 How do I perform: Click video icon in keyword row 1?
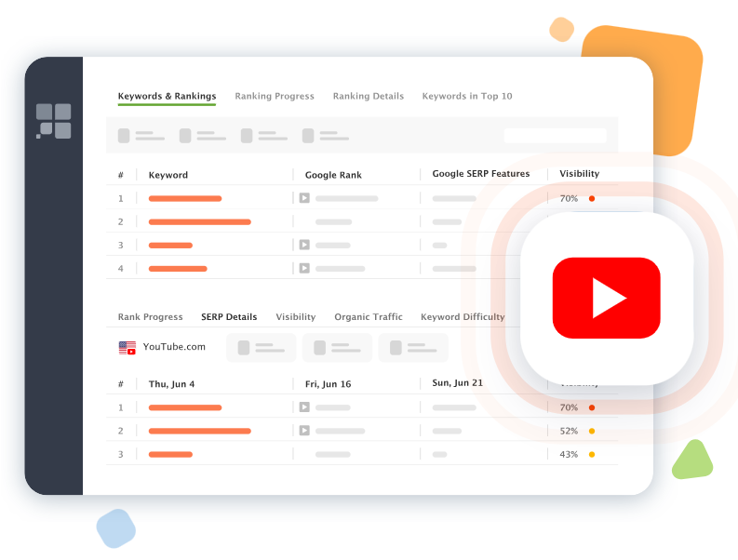click(x=304, y=198)
